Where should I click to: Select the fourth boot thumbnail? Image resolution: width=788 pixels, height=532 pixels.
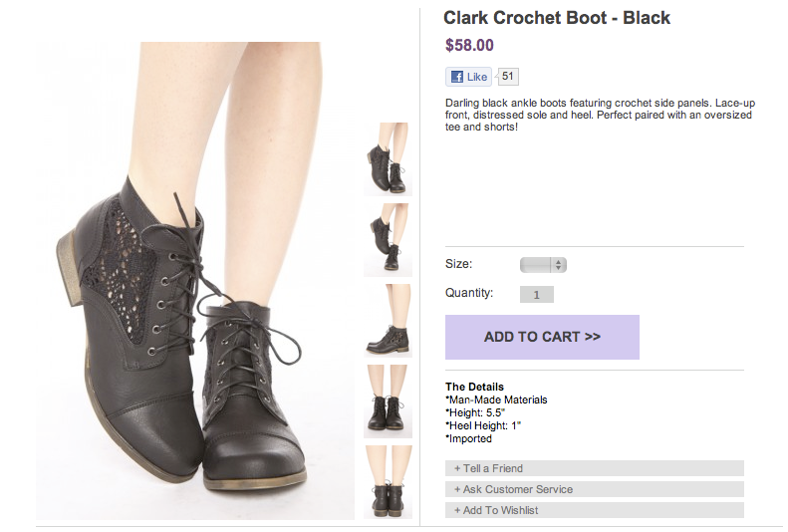click(x=388, y=400)
